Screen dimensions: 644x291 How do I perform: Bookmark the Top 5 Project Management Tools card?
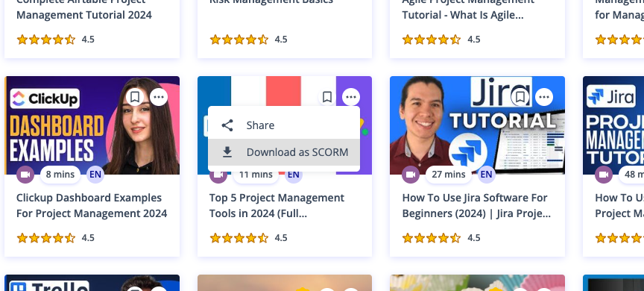327,98
